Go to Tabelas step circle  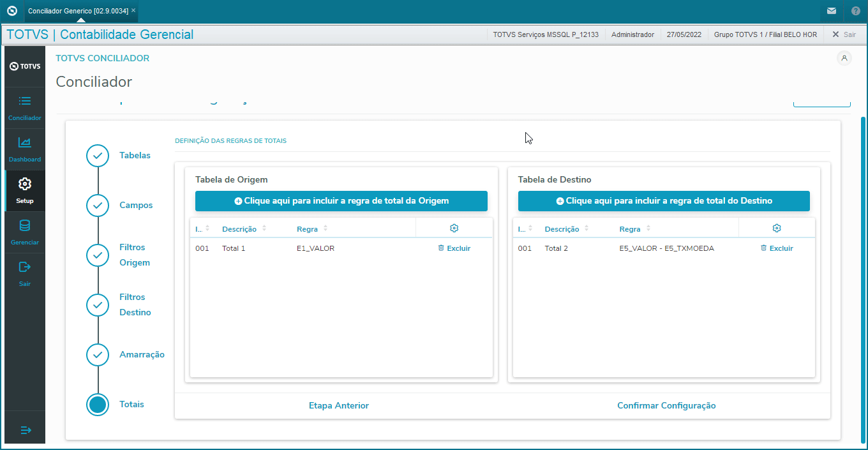pyautogui.click(x=98, y=156)
